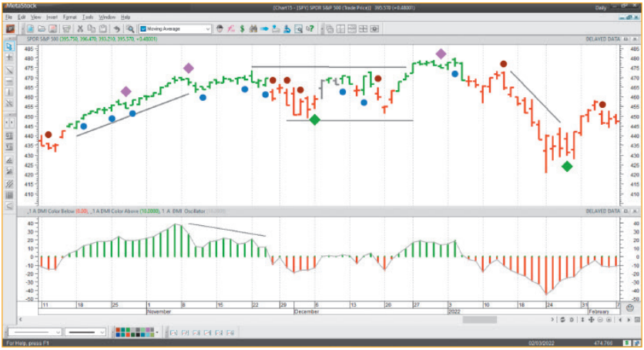Open the Explorer binoculars icon
Image resolution: width=644 pixels, height=350 pixels.
point(253,29)
